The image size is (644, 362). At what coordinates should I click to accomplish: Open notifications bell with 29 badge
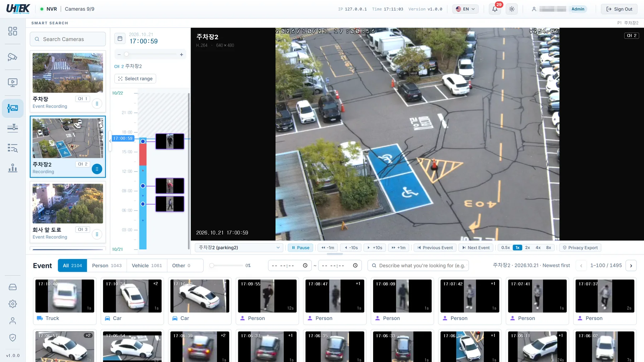[495, 9]
